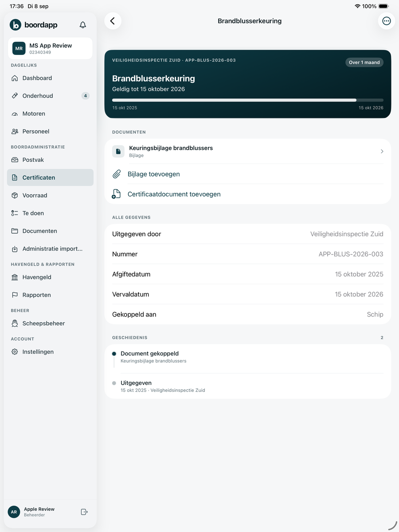Select Certificaten in the sidebar
This screenshot has width=399, height=532.
(50, 177)
